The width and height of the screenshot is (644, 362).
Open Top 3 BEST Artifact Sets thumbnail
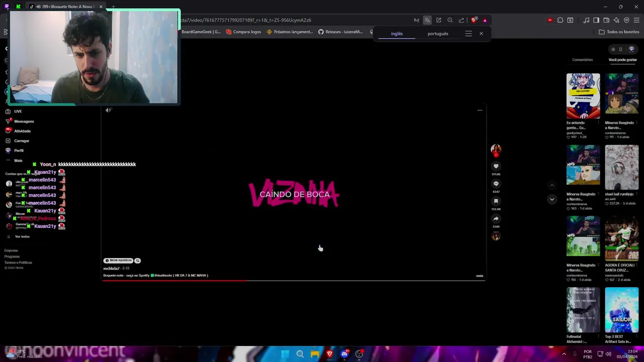(x=622, y=310)
